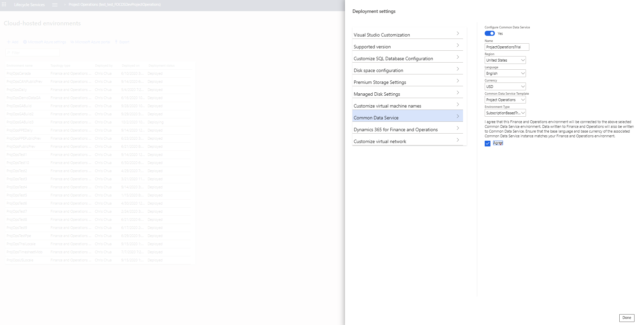Open Microsoft Azure portal link

point(90,42)
